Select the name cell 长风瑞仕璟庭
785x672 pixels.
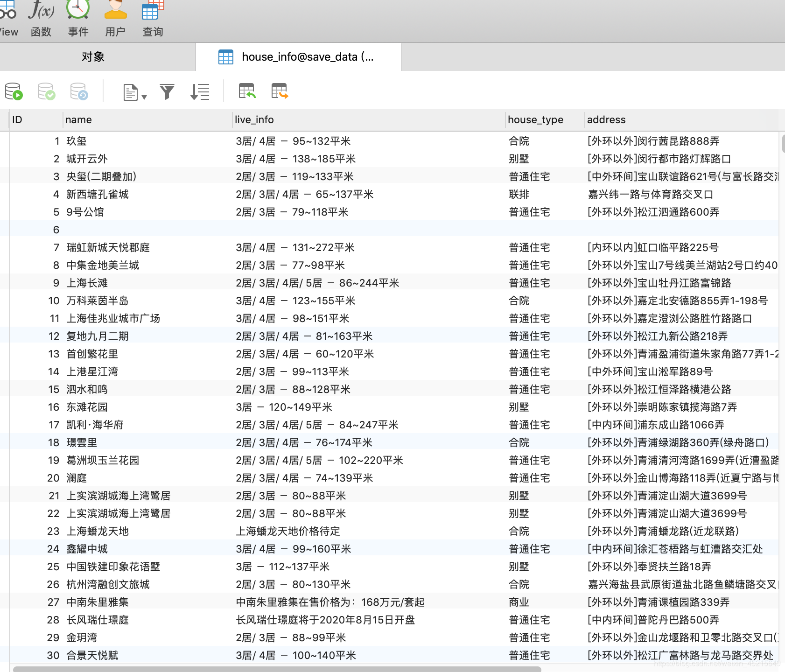point(98,620)
